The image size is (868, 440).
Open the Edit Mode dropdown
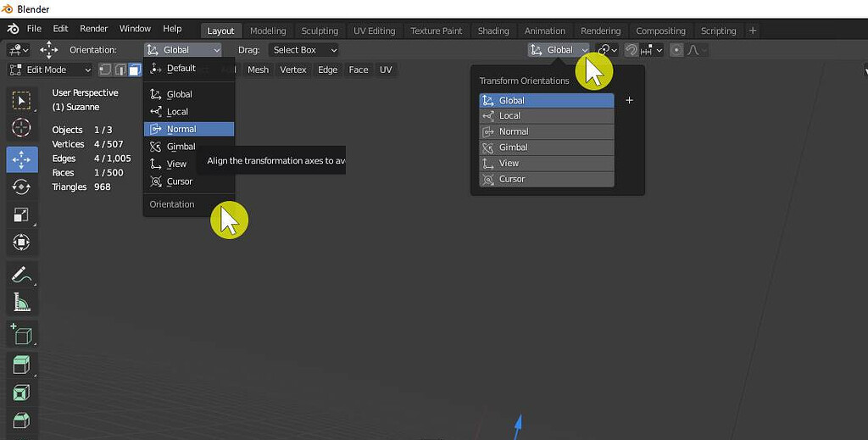click(x=50, y=70)
